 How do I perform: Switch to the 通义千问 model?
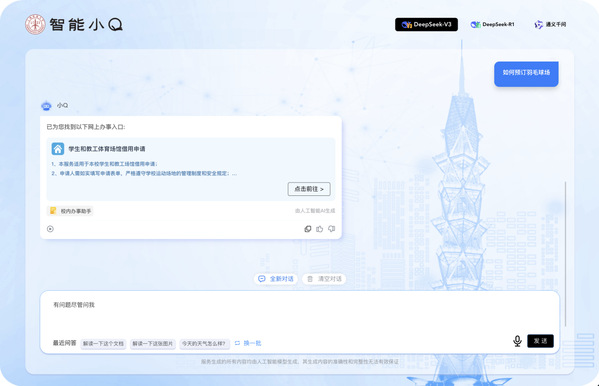550,24
